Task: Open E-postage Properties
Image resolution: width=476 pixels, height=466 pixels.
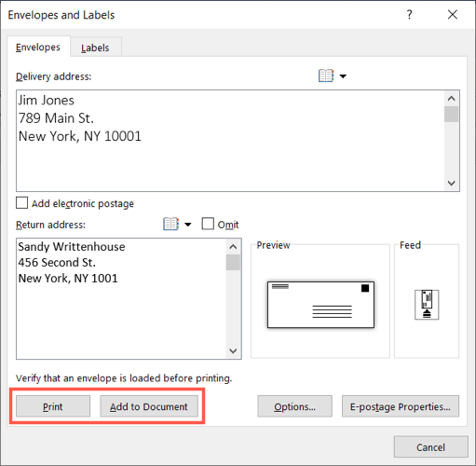Action: tap(401, 406)
